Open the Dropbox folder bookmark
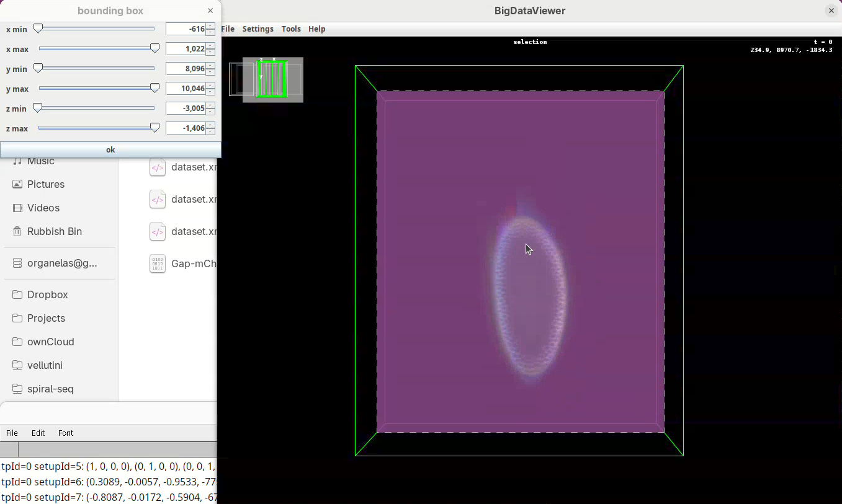This screenshot has height=504, width=842. [47, 294]
